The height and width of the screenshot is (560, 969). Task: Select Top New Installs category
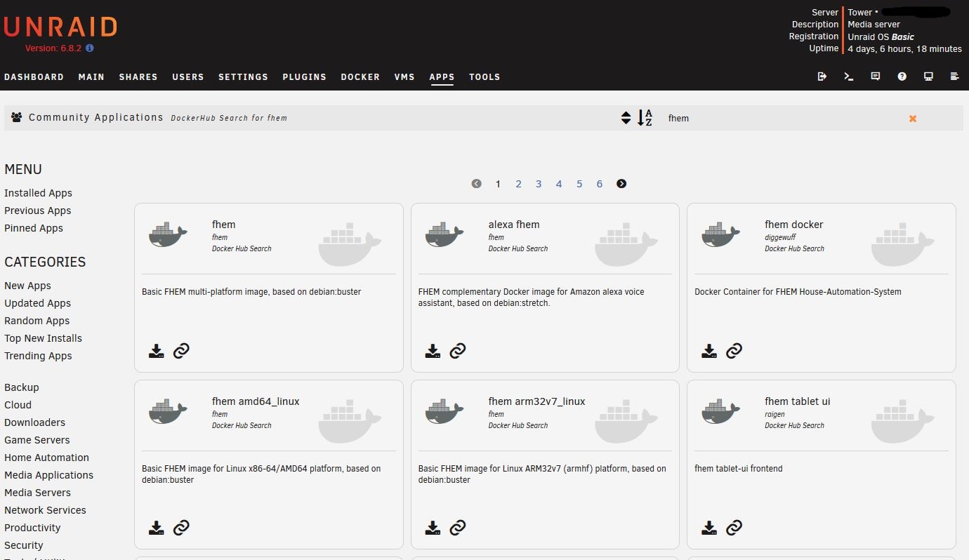(x=43, y=338)
